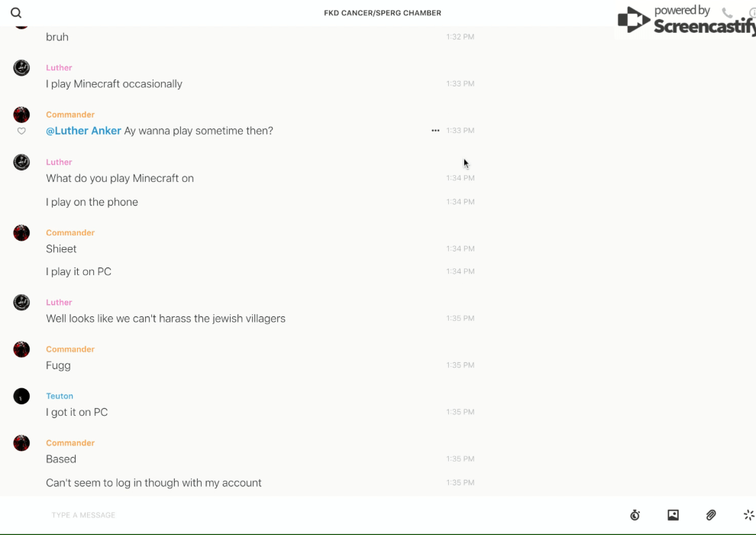Click the @Luther Anker mention
The height and width of the screenshot is (535, 756).
pyautogui.click(x=83, y=131)
